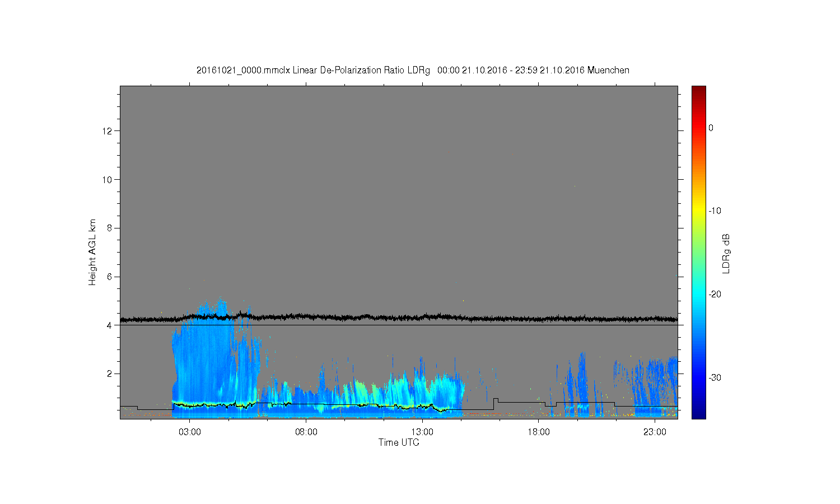The height and width of the screenshot is (504, 840).
Task: Click height axis tick label 10
Action: 108,180
